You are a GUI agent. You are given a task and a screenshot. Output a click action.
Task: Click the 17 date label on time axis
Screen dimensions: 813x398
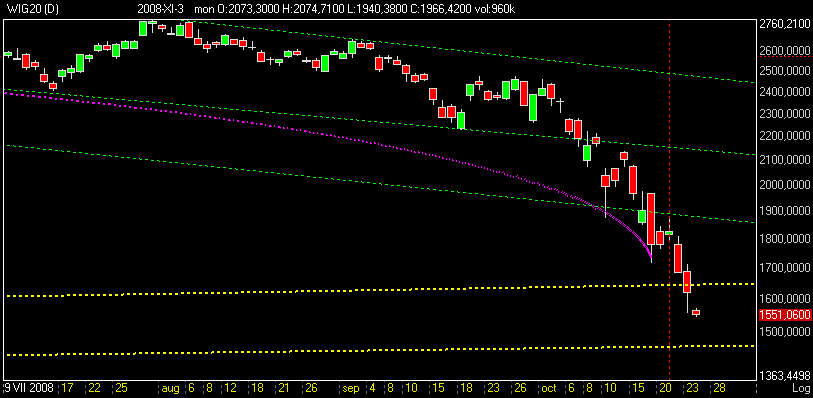tap(67, 388)
